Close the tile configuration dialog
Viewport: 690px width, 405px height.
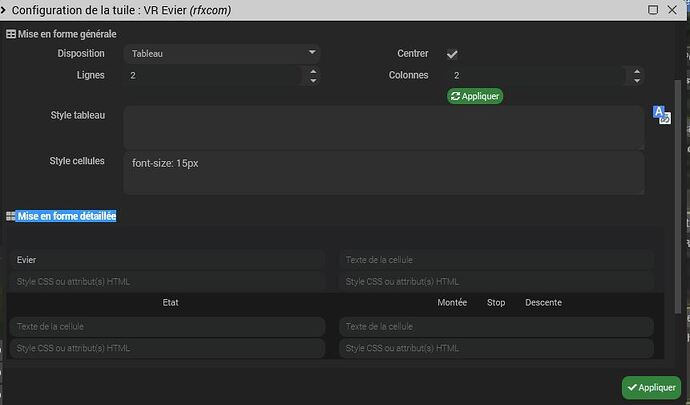(676, 10)
